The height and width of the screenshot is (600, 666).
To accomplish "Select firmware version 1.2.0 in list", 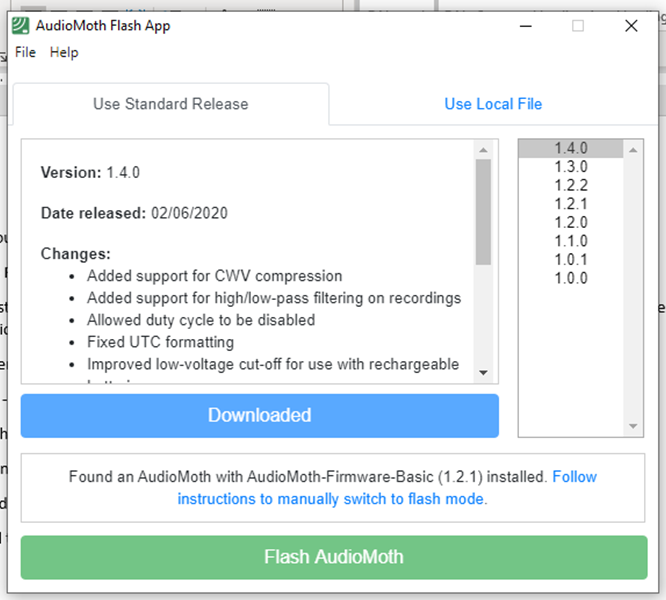I will (x=571, y=223).
